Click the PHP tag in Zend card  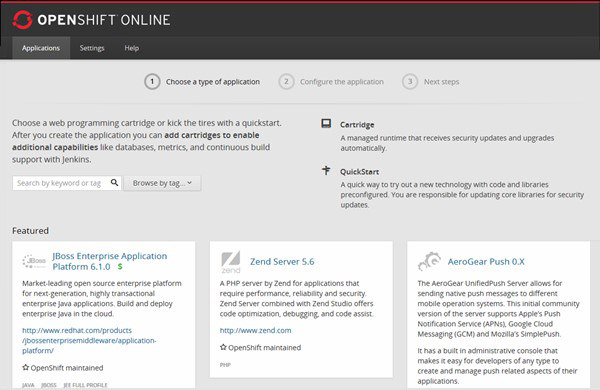tap(225, 365)
